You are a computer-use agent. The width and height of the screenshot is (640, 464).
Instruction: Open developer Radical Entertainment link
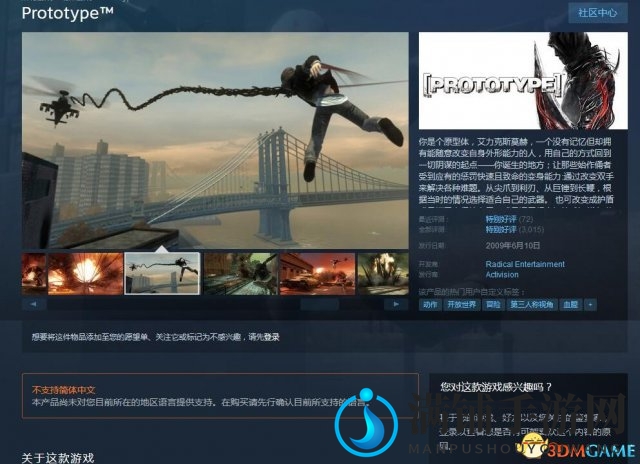click(525, 264)
